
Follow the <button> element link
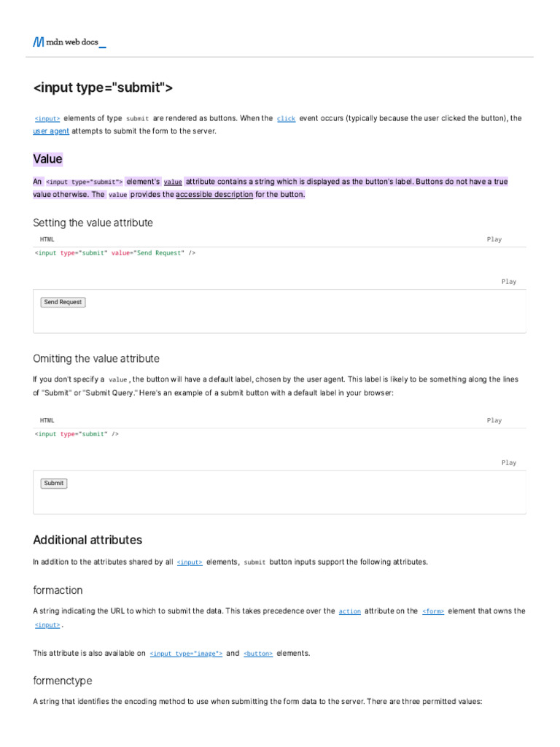(258, 654)
